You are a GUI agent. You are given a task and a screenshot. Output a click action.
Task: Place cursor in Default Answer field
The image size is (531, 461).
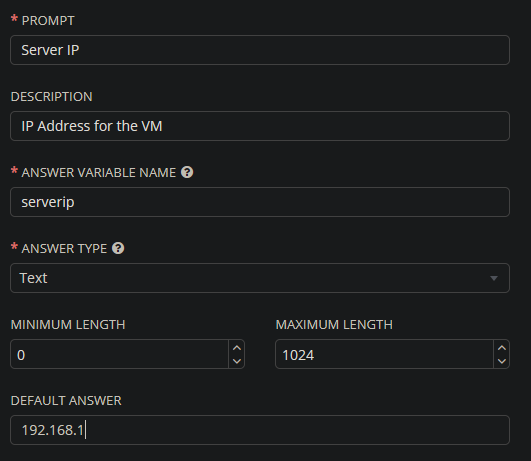click(260, 430)
